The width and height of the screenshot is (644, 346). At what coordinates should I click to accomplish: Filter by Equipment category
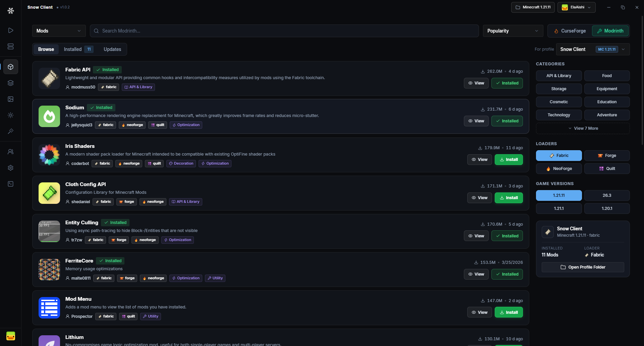[x=607, y=89]
